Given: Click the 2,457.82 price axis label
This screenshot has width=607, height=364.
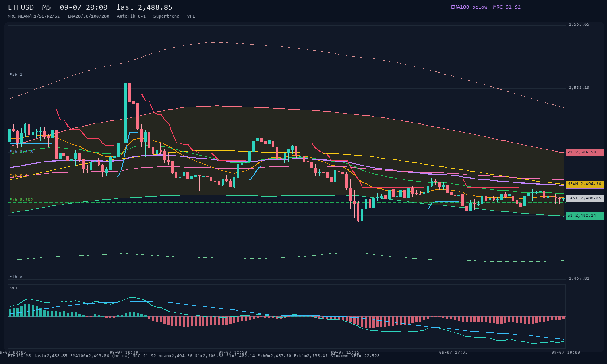Looking at the screenshot, I should tap(579, 278).
